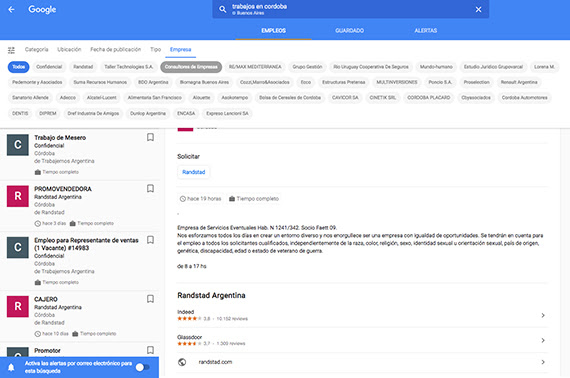570x378 pixels.
Task: Click the Google logo
Action: click(x=42, y=9)
